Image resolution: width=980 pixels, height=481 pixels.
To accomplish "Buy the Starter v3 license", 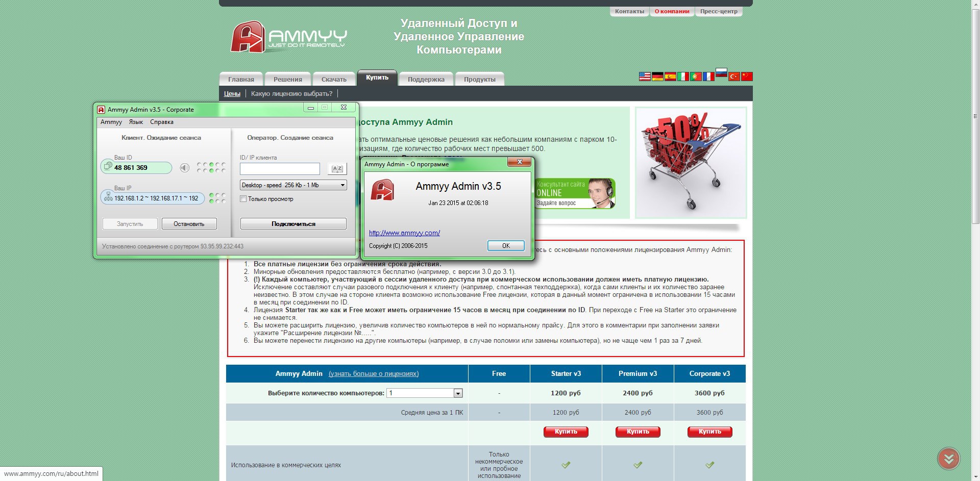I will (x=566, y=432).
